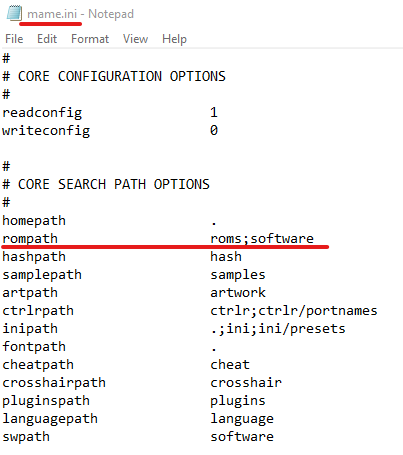This screenshot has height=455, width=403.
Task: Place cursor in readconfig value 1
Action: pyautogui.click(x=214, y=112)
